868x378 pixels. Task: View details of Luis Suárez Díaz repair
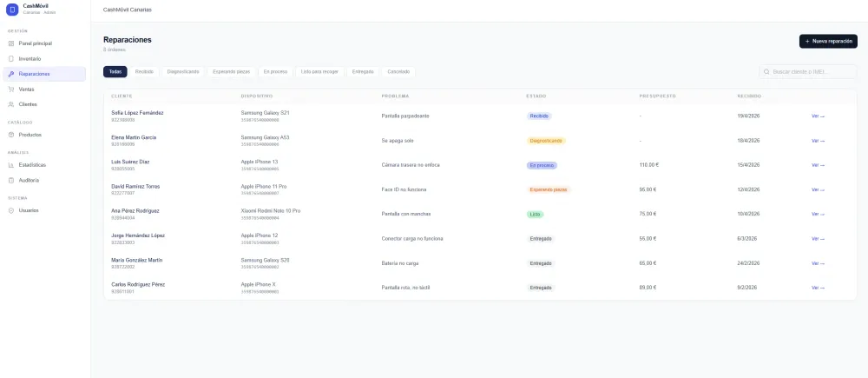click(x=818, y=164)
